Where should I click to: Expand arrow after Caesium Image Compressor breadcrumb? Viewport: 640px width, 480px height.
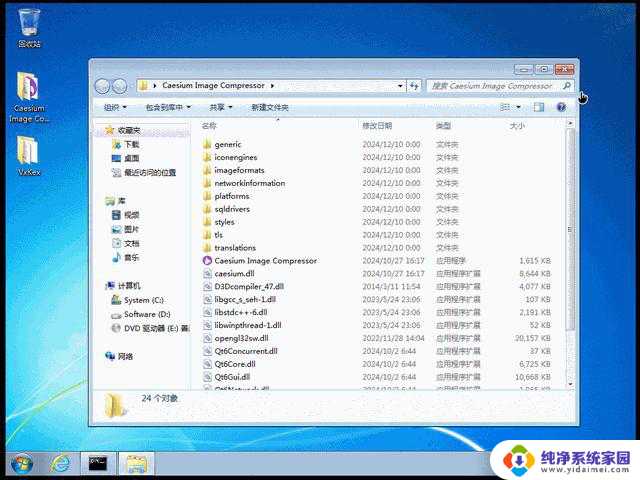(272, 86)
